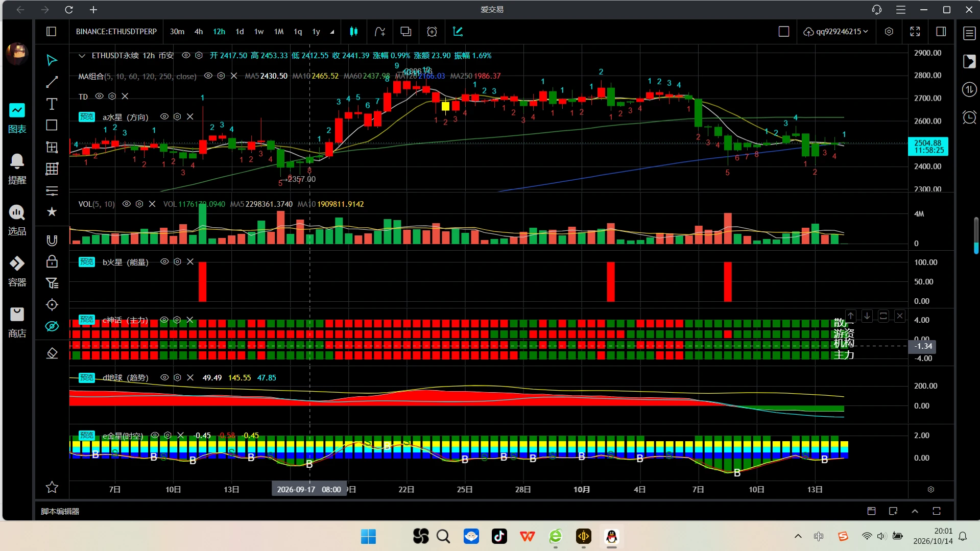Select the cursor arrow tool
Viewport: 980px width, 551px height.
[52, 60]
